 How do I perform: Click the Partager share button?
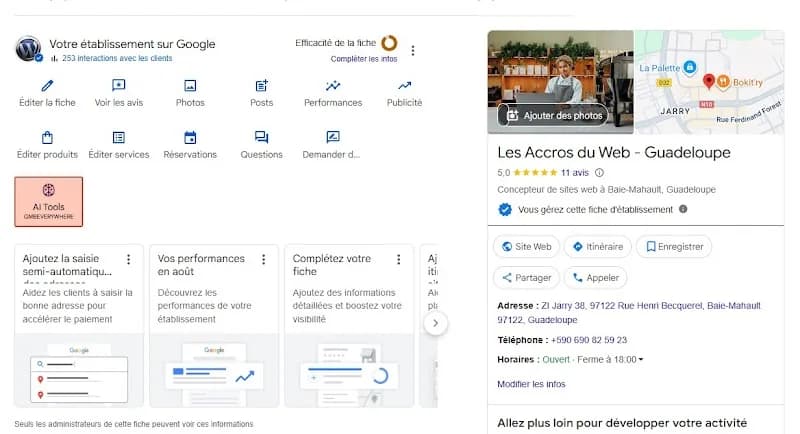(527, 278)
